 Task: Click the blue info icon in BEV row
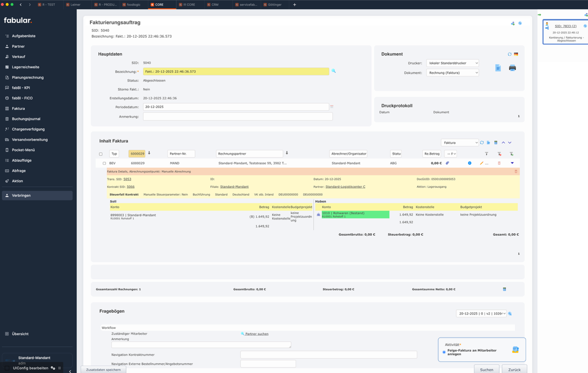(469, 163)
